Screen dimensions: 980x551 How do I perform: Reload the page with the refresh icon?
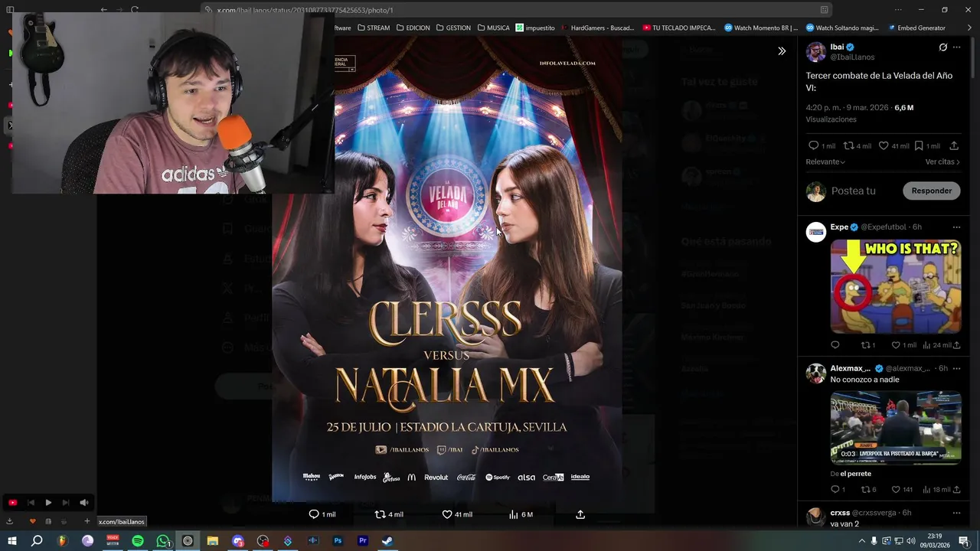click(135, 10)
